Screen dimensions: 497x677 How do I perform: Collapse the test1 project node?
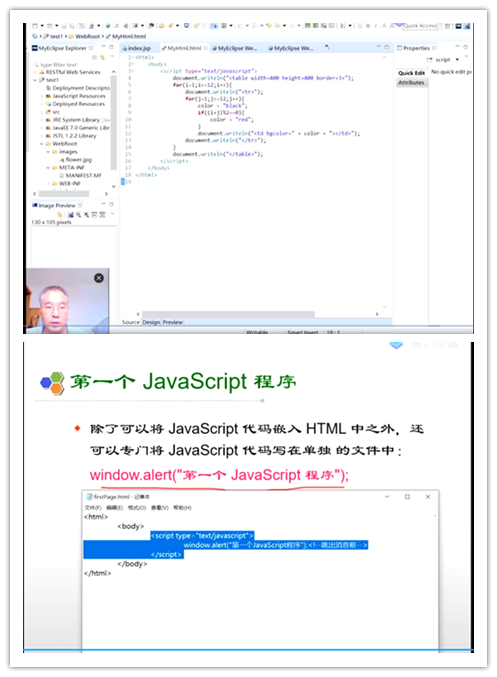coord(35,80)
